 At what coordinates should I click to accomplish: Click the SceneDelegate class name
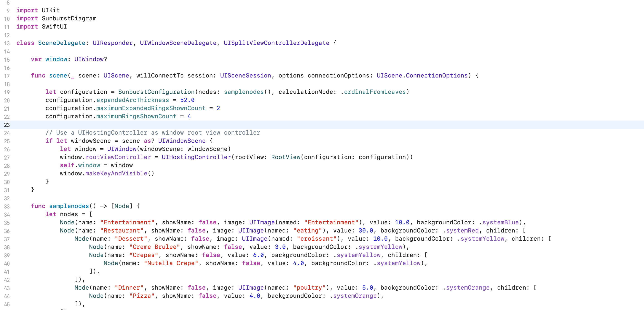[x=61, y=43]
